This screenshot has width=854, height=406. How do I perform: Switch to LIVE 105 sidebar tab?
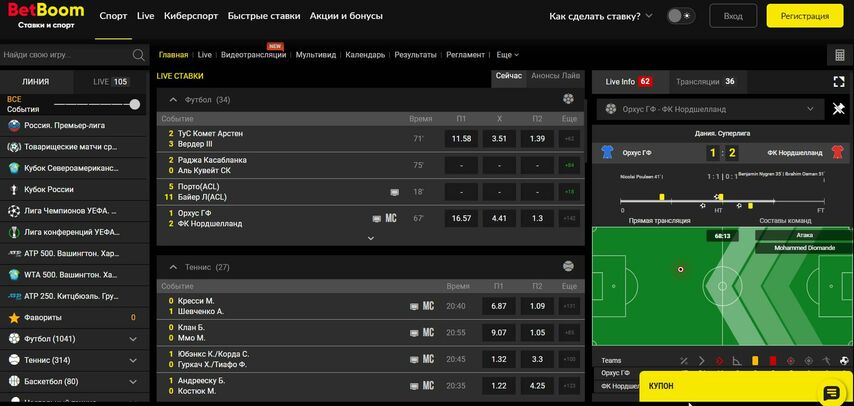click(x=111, y=82)
